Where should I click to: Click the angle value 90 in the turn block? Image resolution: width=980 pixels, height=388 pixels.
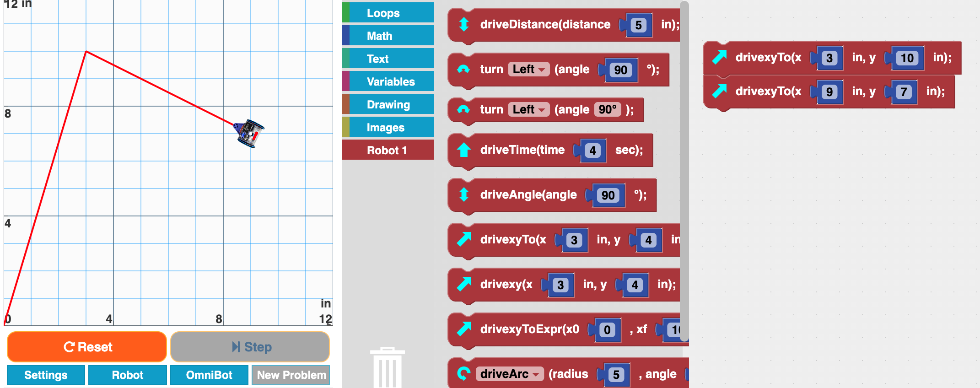[621, 70]
